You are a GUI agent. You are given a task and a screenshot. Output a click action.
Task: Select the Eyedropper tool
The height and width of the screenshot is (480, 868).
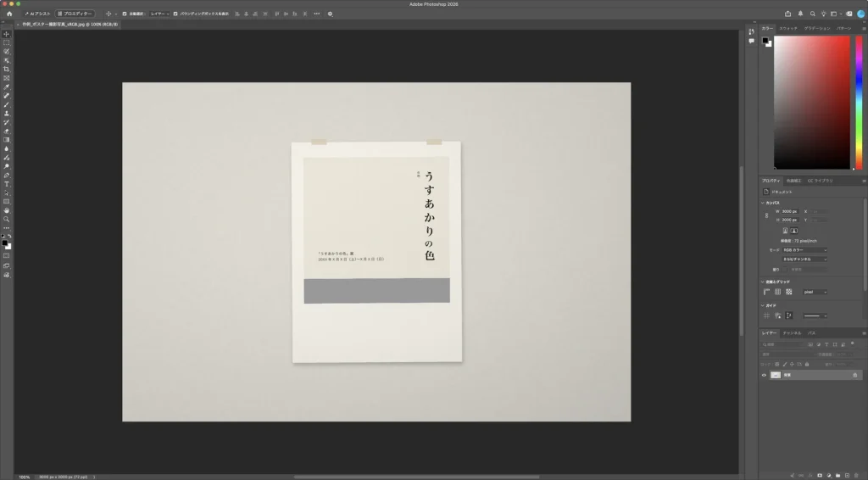[x=7, y=87]
